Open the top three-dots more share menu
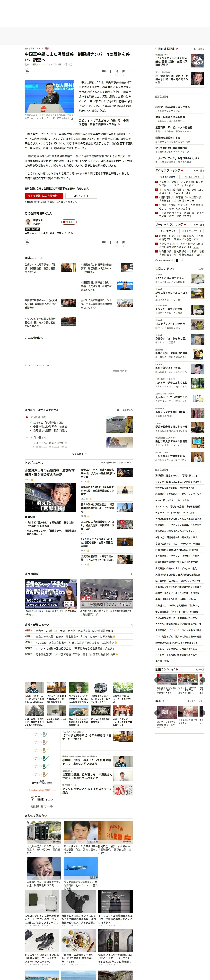Image resolution: width=210 pixels, height=980 pixels. tap(130, 71)
